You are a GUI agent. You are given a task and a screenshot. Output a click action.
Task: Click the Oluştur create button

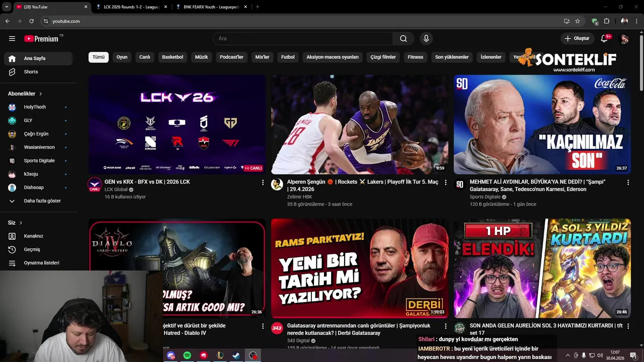(x=577, y=39)
